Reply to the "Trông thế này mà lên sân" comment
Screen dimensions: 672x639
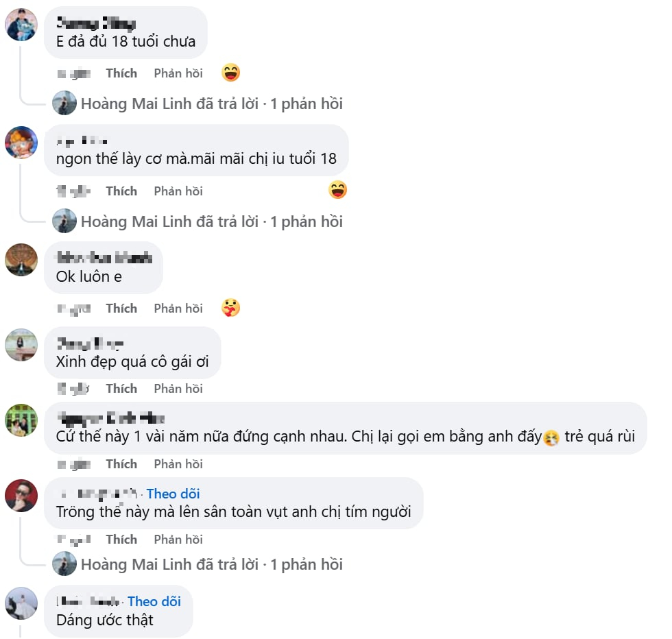coord(178,540)
